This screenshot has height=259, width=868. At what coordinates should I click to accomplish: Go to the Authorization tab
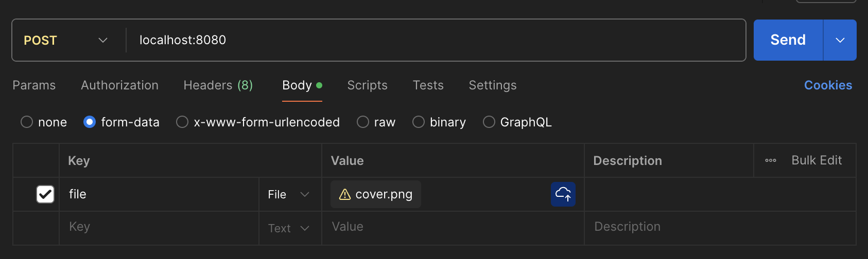pos(119,85)
